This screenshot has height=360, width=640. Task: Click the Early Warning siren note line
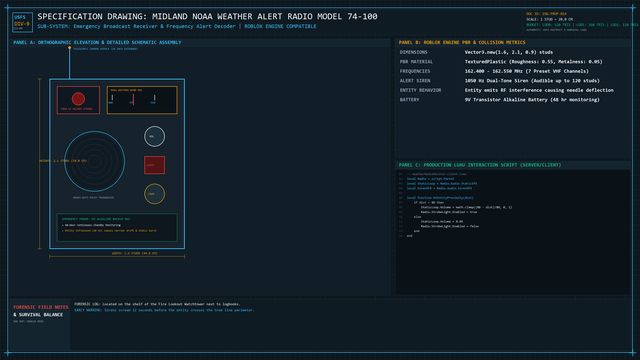pyautogui.click(x=164, y=310)
